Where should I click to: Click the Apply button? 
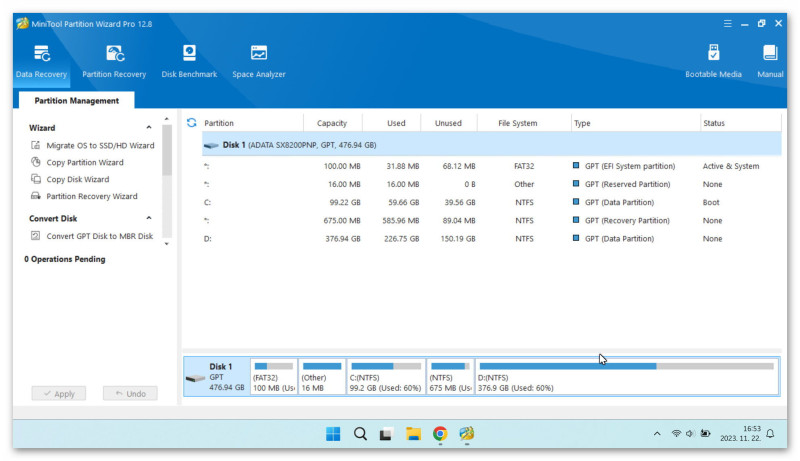point(59,394)
